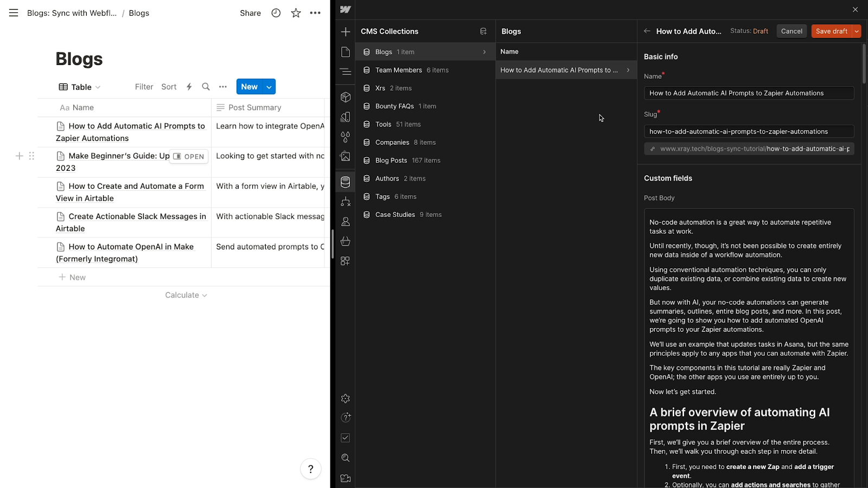Viewport: 868px width, 488px height.
Task: Open page updates clock icon in Notion
Action: click(276, 13)
